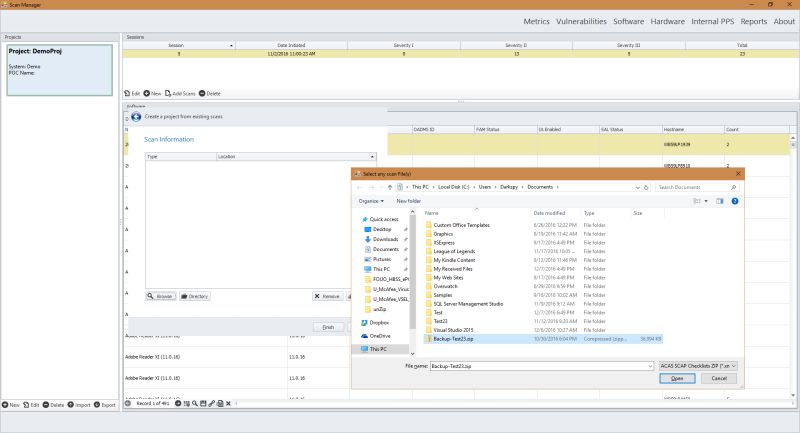The width and height of the screenshot is (800, 433).
Task: Click the search icon in record navigator
Action: (195, 403)
